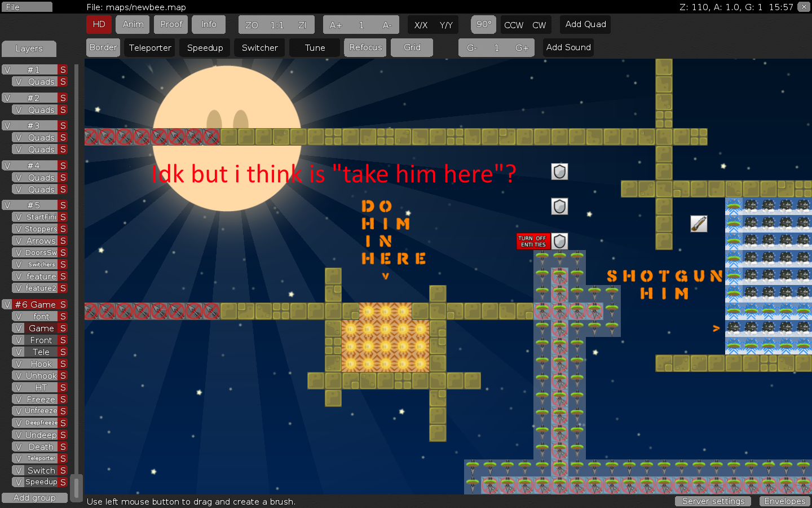The height and width of the screenshot is (508, 812).
Task: Toggle the Grid display button
Action: coord(412,47)
